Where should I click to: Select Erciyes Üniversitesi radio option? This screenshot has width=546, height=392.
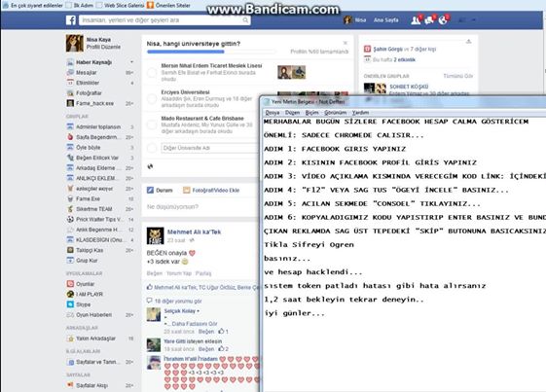152,98
